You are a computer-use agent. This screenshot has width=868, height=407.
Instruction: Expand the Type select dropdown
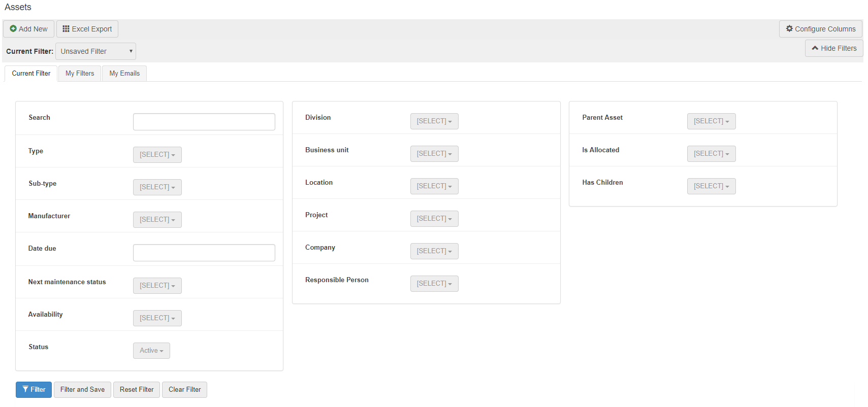point(157,155)
